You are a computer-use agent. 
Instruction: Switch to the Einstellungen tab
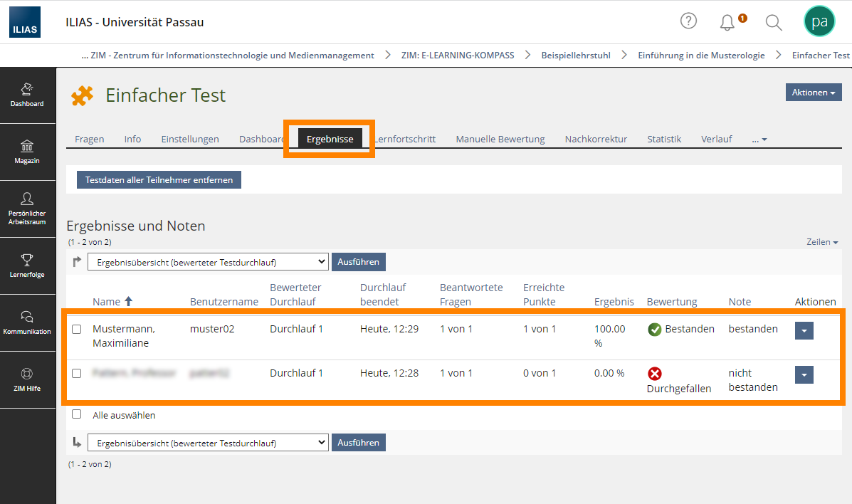[x=190, y=140]
